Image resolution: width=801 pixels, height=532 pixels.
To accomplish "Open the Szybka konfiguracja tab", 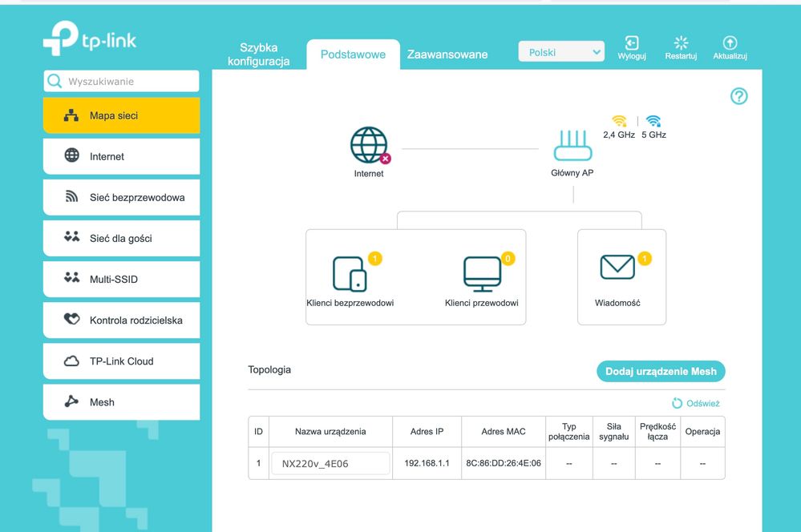I will point(258,54).
